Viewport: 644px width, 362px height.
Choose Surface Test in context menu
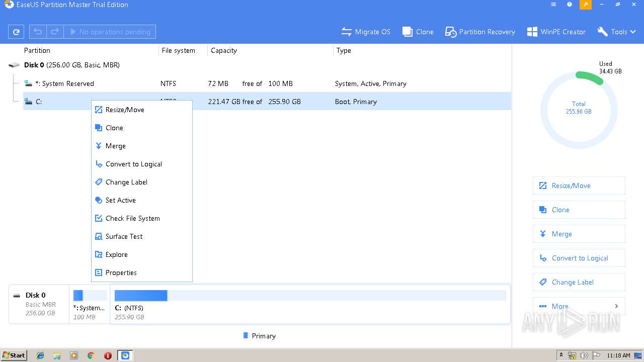coord(142,236)
